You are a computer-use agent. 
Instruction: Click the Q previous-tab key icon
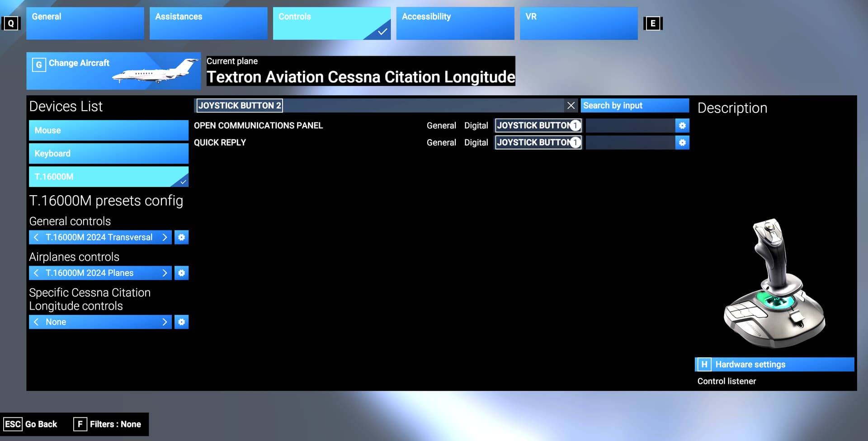pyautogui.click(x=11, y=23)
